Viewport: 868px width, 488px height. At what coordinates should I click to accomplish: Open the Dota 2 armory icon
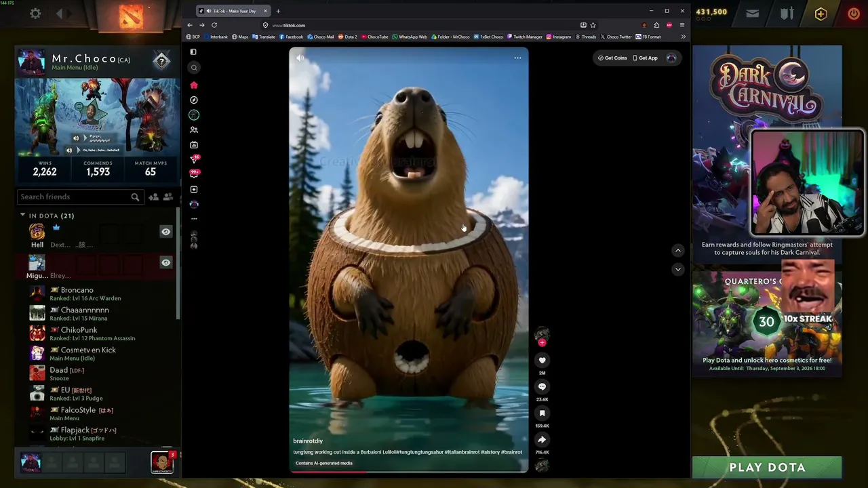787,13
